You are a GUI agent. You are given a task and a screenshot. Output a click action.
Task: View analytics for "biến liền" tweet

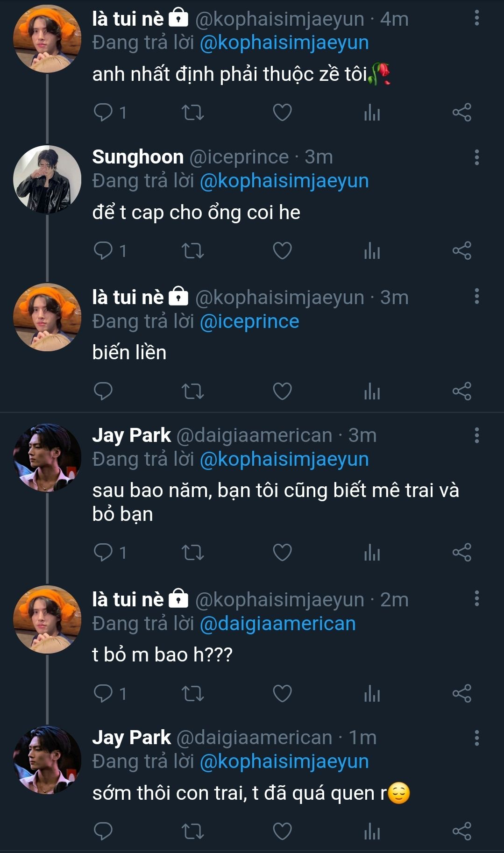pos(372,391)
